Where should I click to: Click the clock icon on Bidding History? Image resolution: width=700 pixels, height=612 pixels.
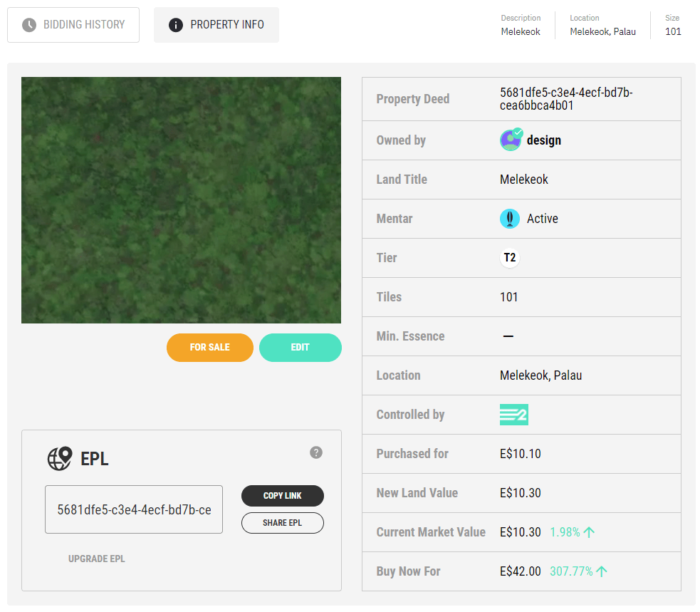click(29, 24)
